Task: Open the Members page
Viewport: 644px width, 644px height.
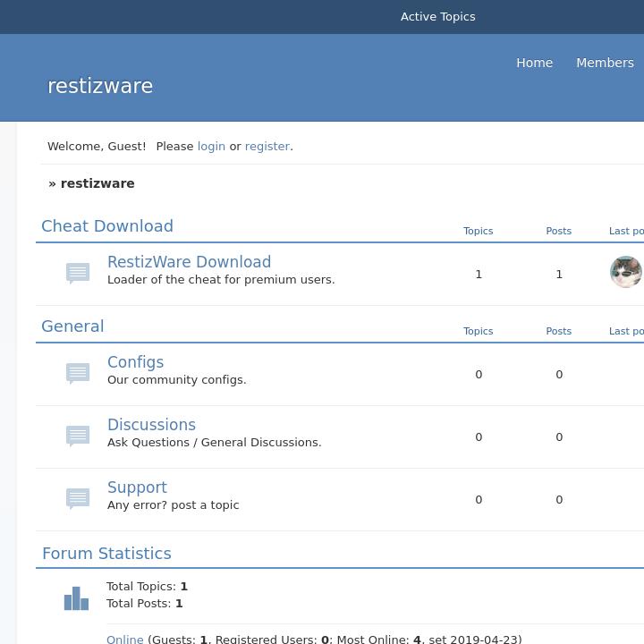Action: (605, 63)
